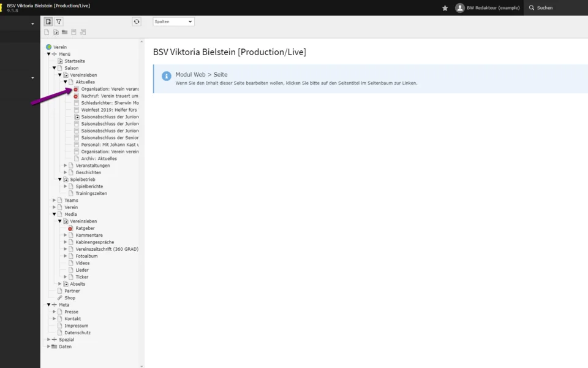Collapse the Meta section in tree

pos(48,305)
